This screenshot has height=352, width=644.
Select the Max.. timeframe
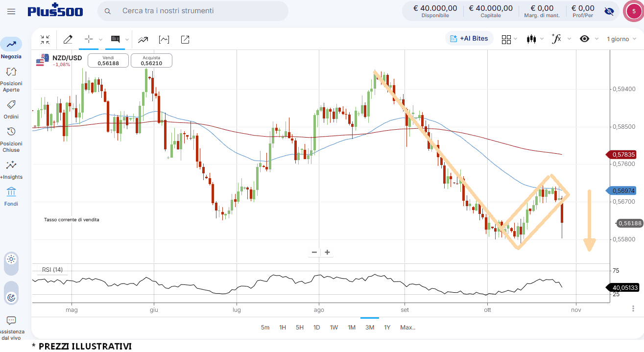[x=407, y=328]
